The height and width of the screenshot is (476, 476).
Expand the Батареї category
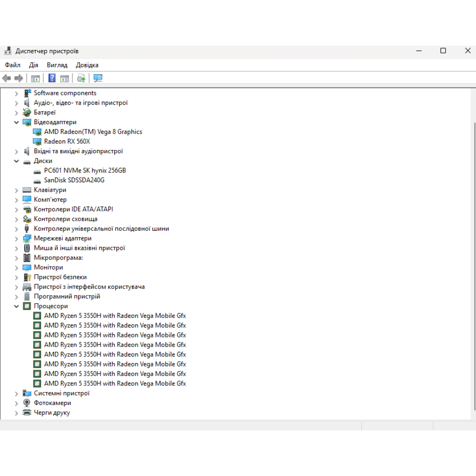pos(17,113)
